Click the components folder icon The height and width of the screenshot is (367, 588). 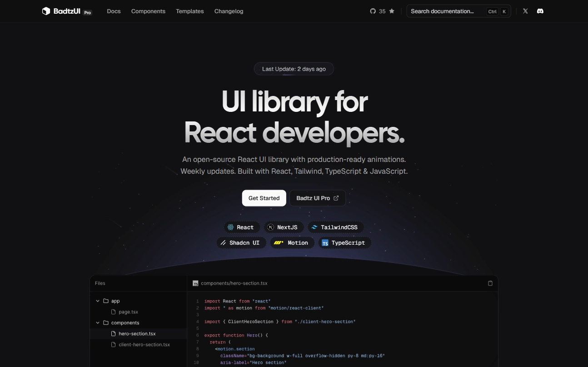[106, 323]
